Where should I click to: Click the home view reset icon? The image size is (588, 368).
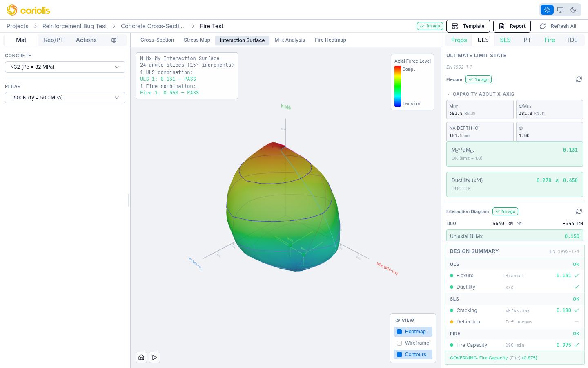tap(141, 357)
